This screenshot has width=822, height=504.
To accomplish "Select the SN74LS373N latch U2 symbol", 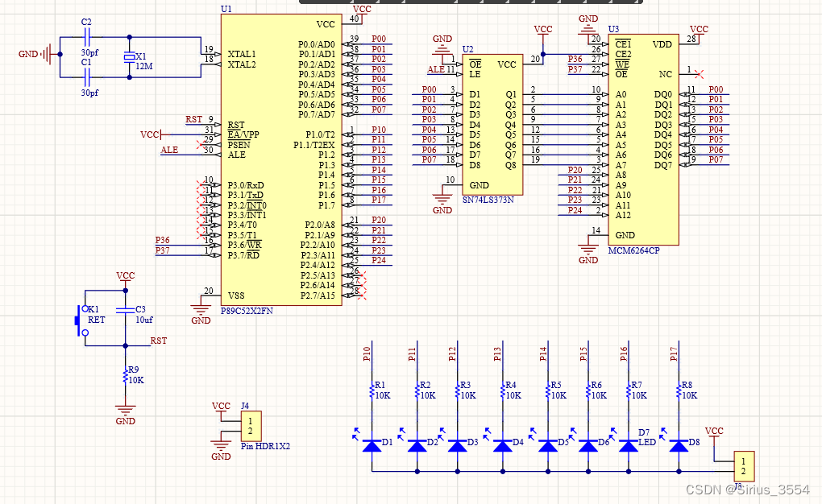I will point(492,121).
